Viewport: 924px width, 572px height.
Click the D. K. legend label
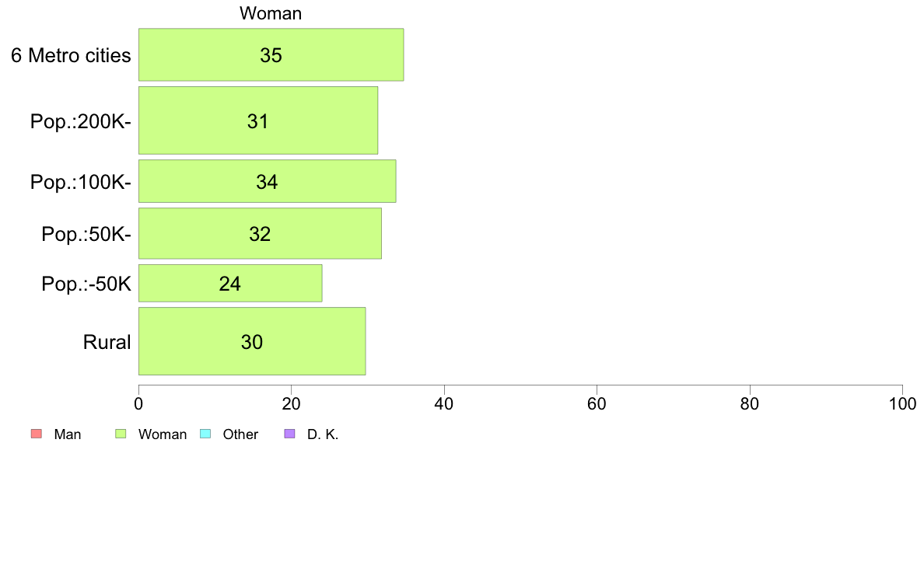click(323, 434)
